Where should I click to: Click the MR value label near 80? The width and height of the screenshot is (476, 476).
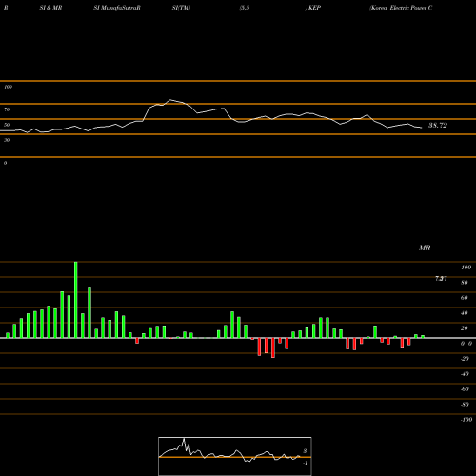[x=441, y=279]
